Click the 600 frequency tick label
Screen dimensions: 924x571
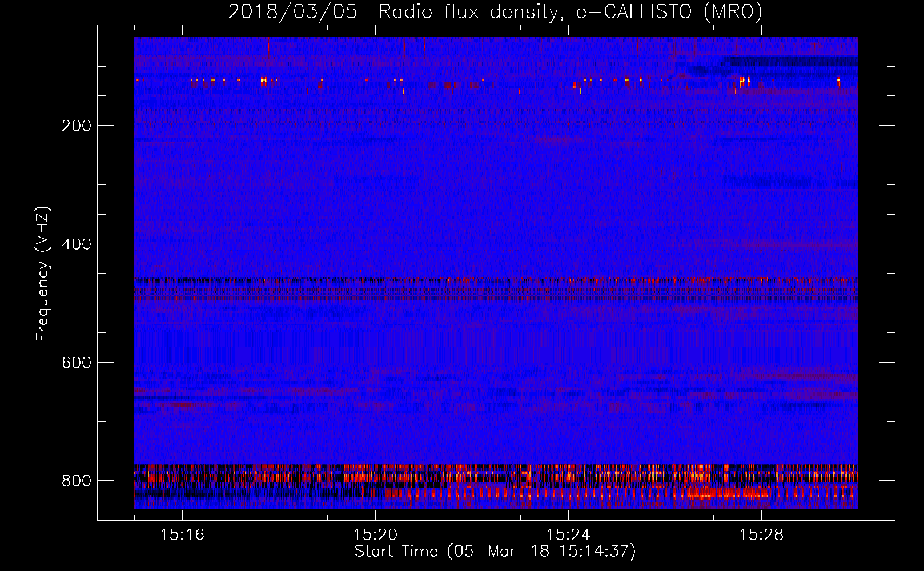pyautogui.click(x=77, y=363)
